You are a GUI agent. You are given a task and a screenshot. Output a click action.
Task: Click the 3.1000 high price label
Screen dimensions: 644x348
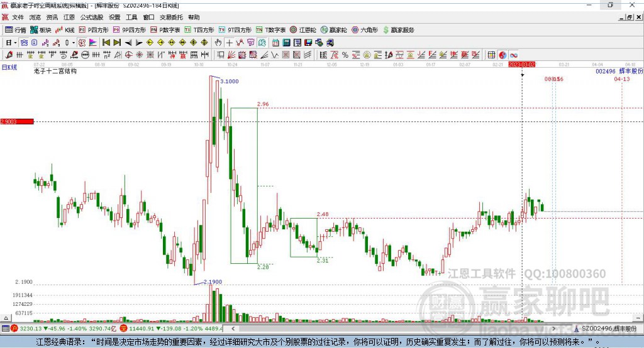(229, 81)
